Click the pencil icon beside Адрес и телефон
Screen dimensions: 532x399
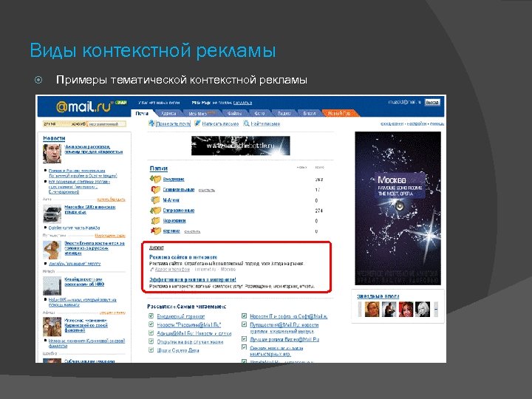click(152, 270)
